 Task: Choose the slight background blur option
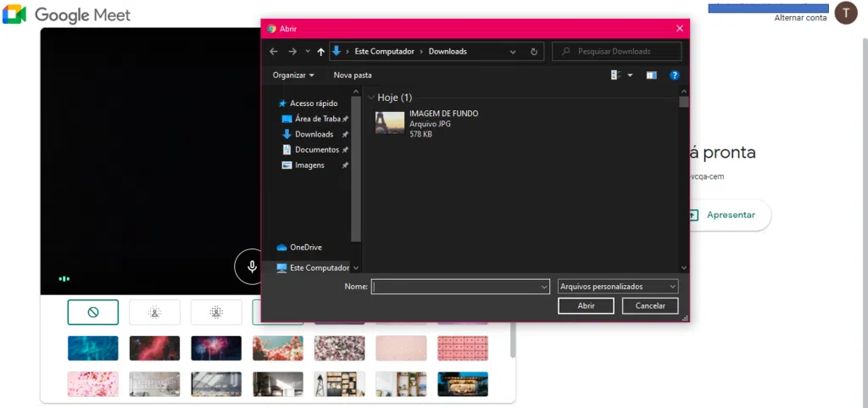[154, 312]
